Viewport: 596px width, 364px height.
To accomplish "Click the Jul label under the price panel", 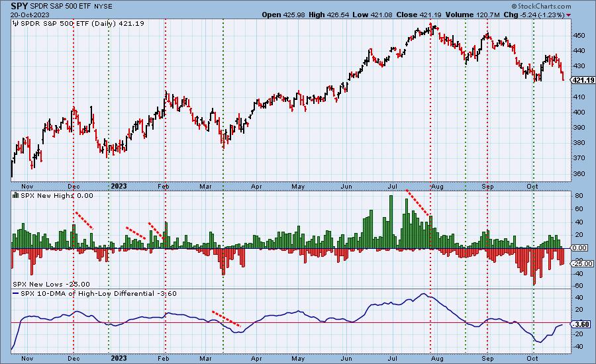I will [393, 187].
